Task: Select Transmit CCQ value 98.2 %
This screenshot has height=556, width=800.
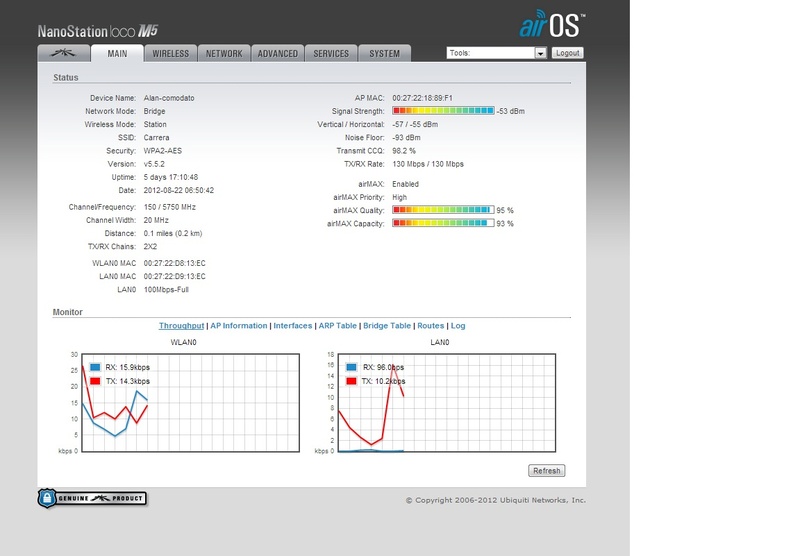Action: (x=404, y=151)
